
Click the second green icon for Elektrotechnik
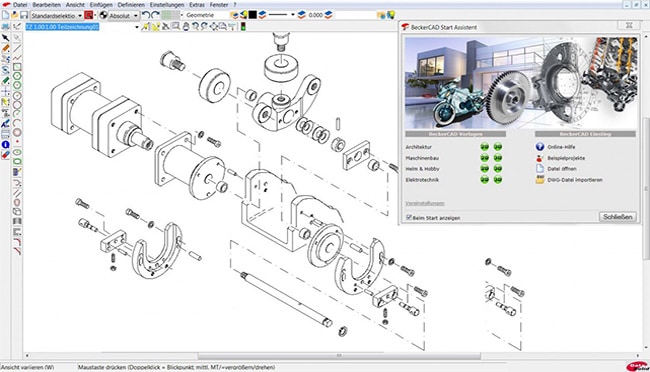[x=498, y=180]
